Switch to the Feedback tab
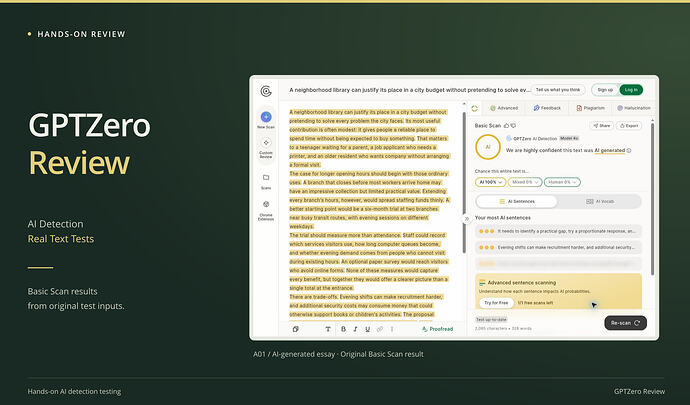Image resolution: width=690 pixels, height=405 pixels. [x=547, y=108]
